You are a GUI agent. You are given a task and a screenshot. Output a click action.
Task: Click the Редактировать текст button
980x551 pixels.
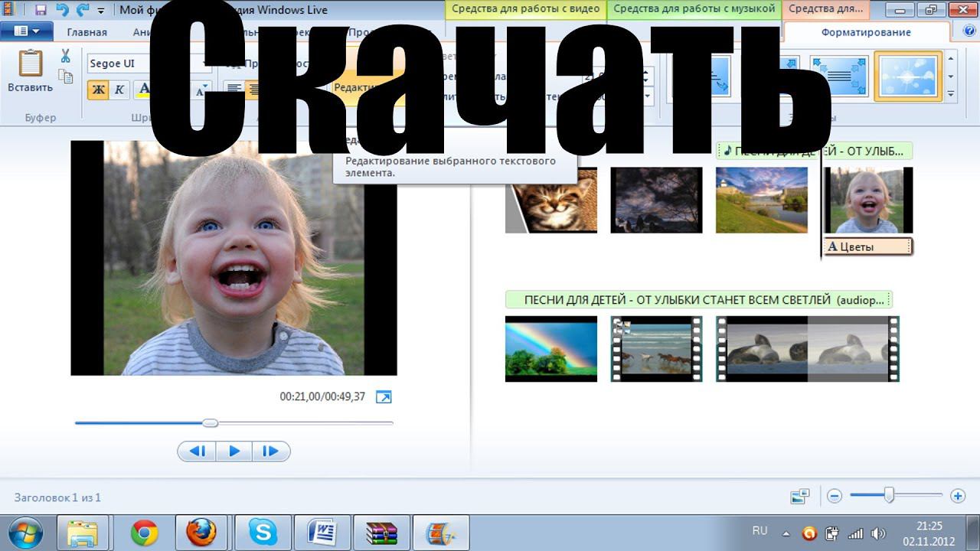pos(370,75)
